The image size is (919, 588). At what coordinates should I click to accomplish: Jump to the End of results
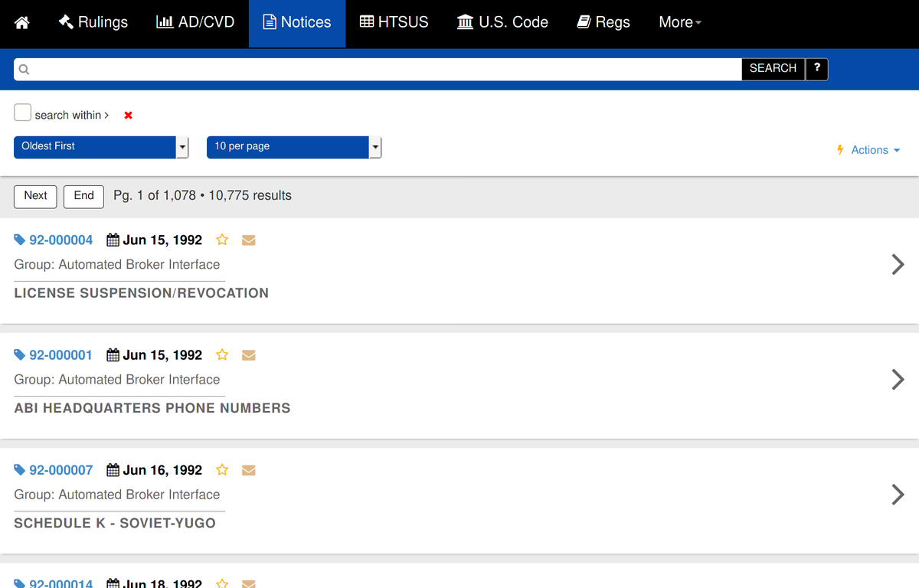(x=83, y=196)
